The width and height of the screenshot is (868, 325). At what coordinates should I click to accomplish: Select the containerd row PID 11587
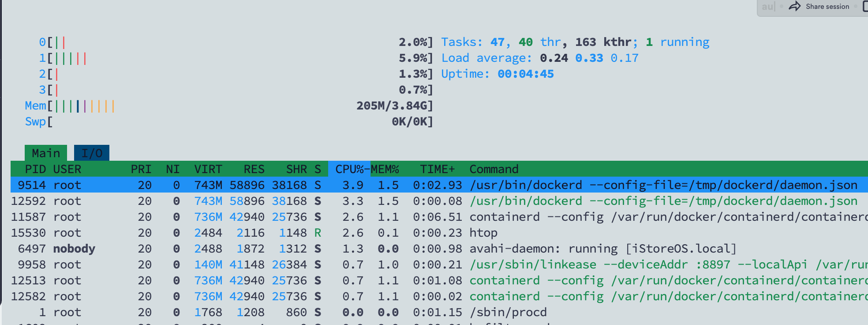[x=439, y=217]
